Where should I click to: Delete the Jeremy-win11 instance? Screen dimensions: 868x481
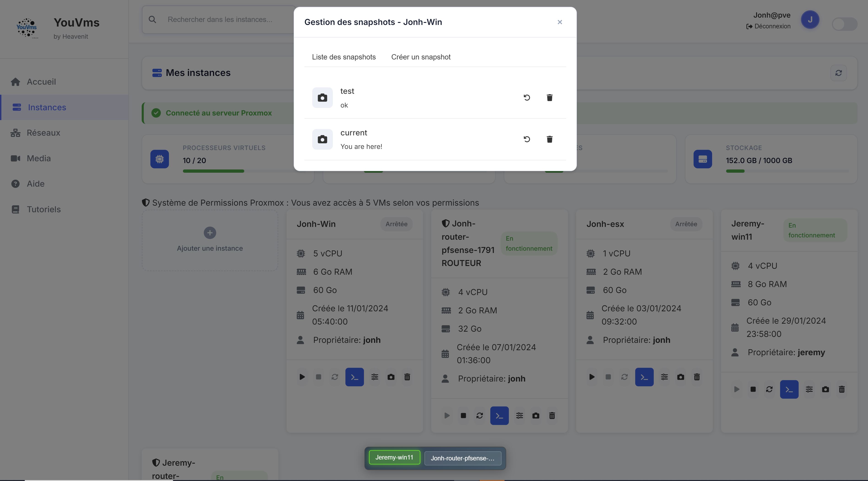(x=842, y=390)
